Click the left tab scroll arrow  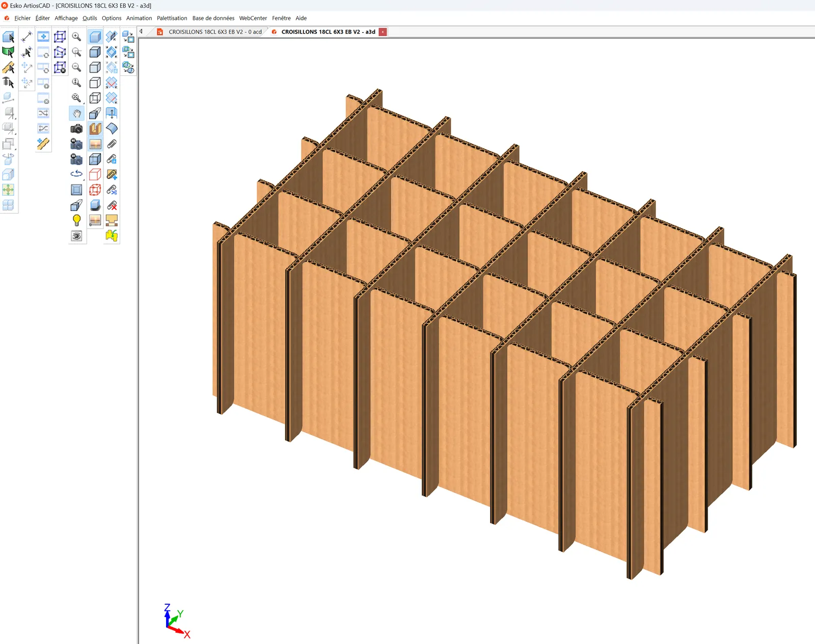[141, 32]
